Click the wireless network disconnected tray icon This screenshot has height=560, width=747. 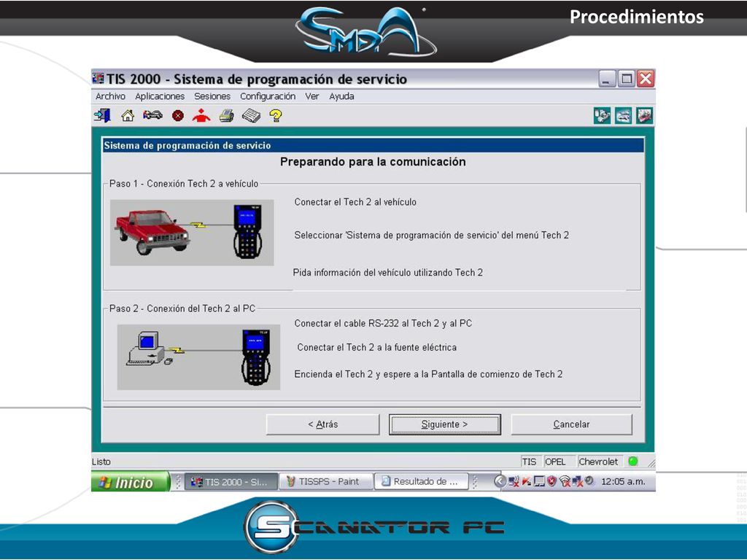565,481
